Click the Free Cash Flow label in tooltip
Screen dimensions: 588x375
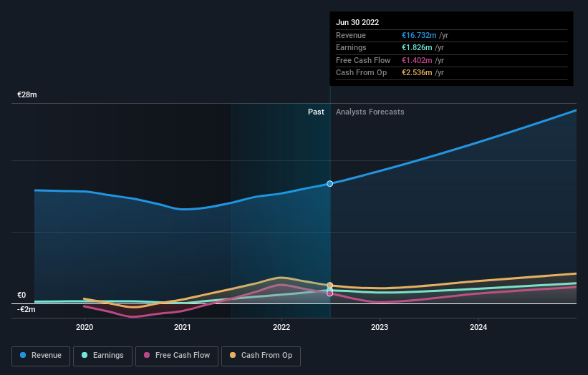tap(363, 60)
